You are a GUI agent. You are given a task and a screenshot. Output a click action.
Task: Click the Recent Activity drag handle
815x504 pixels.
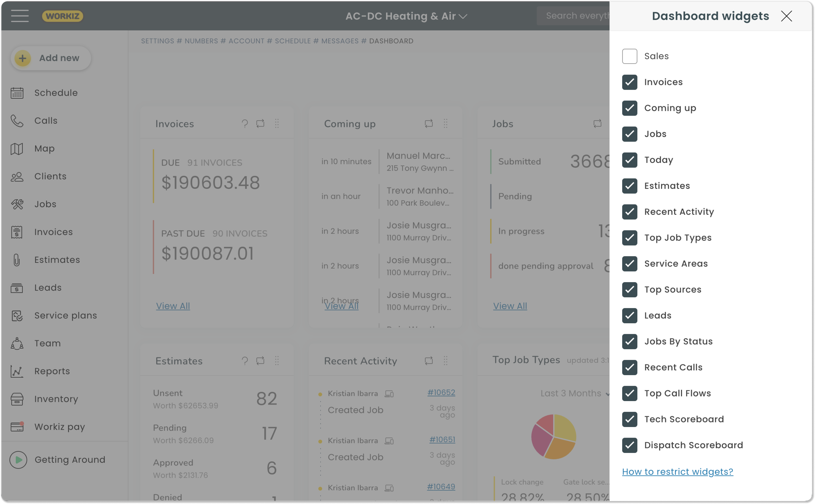[446, 361]
